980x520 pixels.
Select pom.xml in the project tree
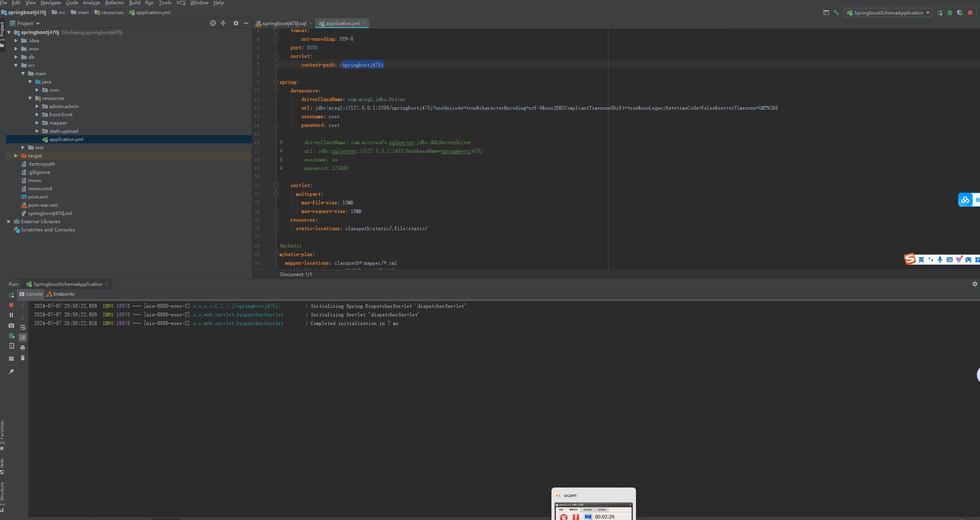(38, 197)
